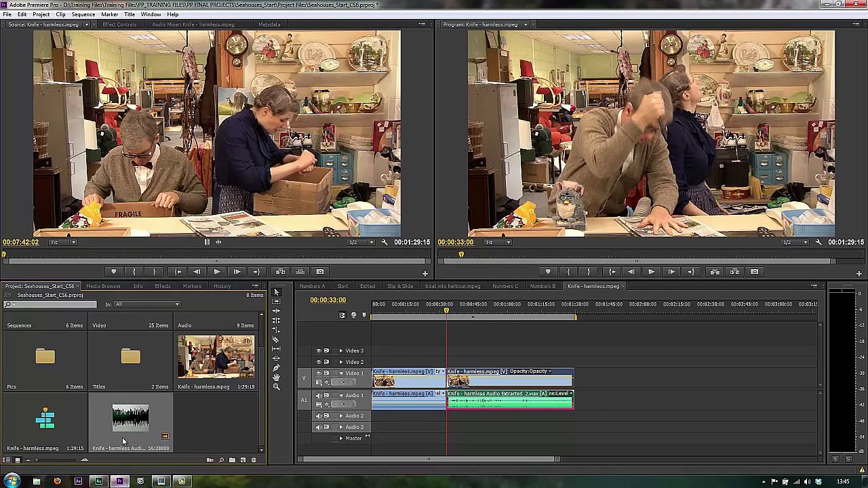
Task: Toggle A1 source track indicator
Action: pos(304,401)
